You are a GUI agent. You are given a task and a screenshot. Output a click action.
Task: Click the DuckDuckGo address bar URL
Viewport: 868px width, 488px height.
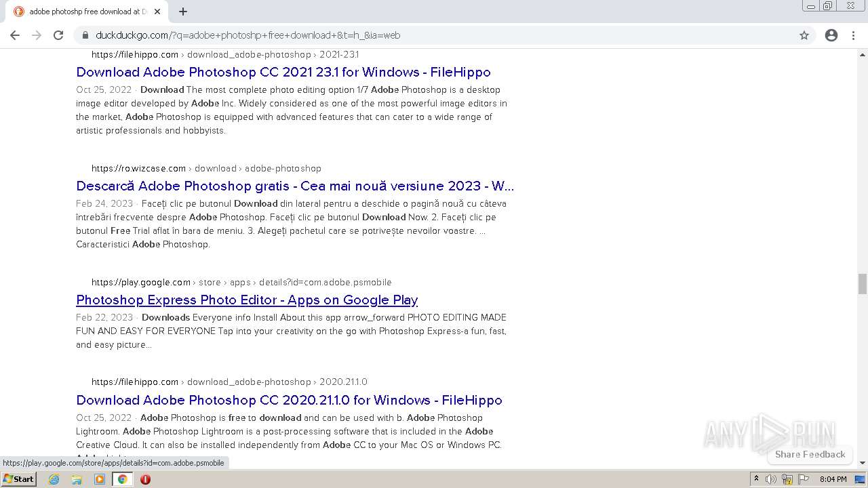248,35
